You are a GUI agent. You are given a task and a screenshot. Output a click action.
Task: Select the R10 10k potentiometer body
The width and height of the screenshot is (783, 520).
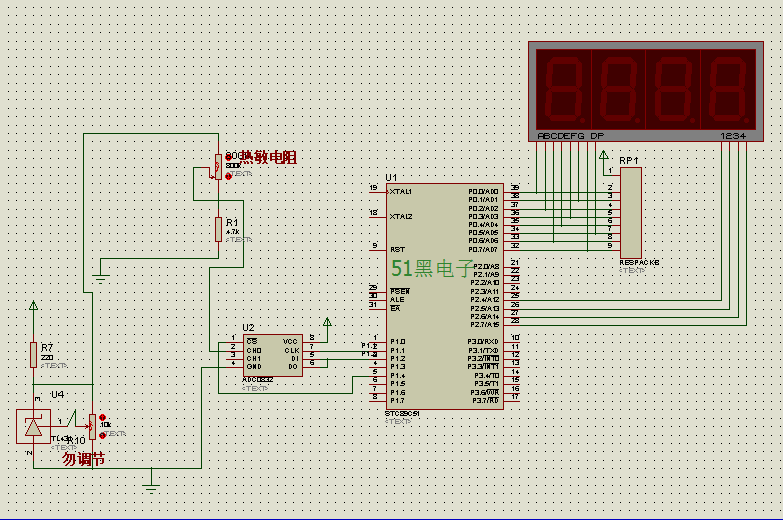click(x=92, y=427)
